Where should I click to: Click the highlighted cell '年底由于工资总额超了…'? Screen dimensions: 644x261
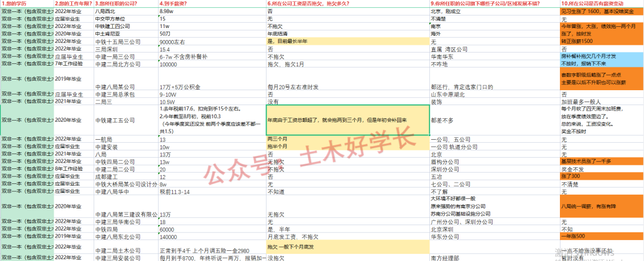pyautogui.click(x=348, y=120)
